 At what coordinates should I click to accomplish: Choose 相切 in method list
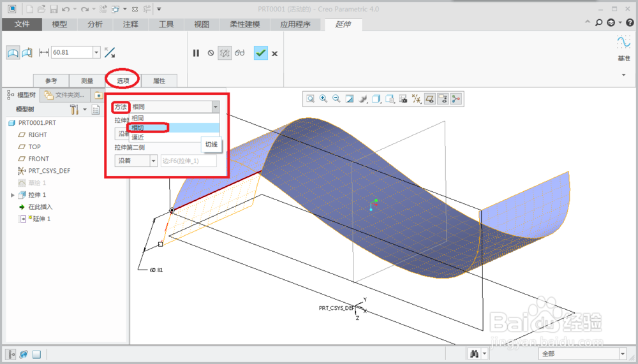[x=175, y=127]
